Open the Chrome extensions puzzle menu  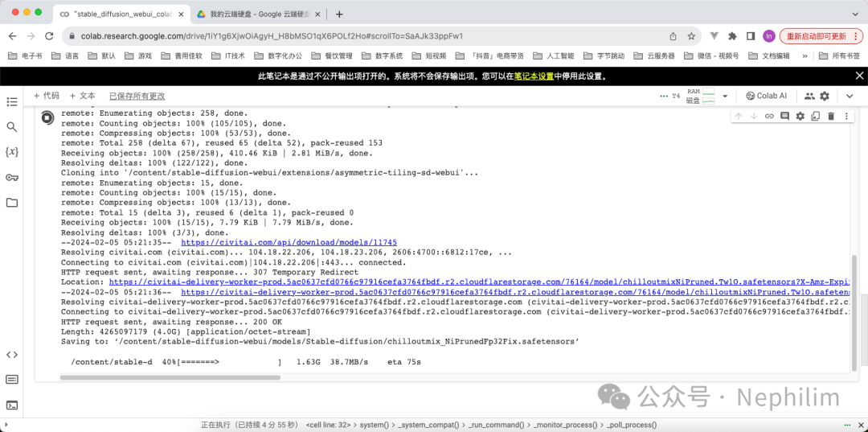[x=733, y=36]
